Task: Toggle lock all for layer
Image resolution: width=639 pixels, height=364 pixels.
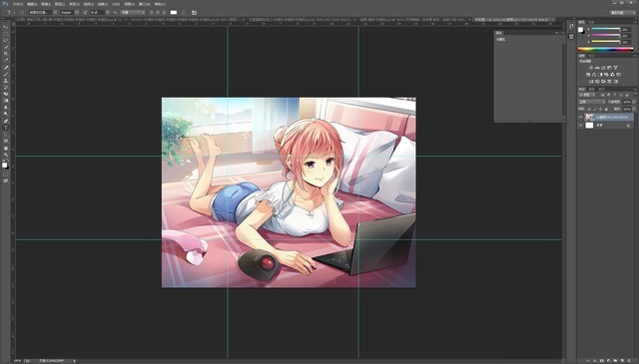Action: click(606, 109)
